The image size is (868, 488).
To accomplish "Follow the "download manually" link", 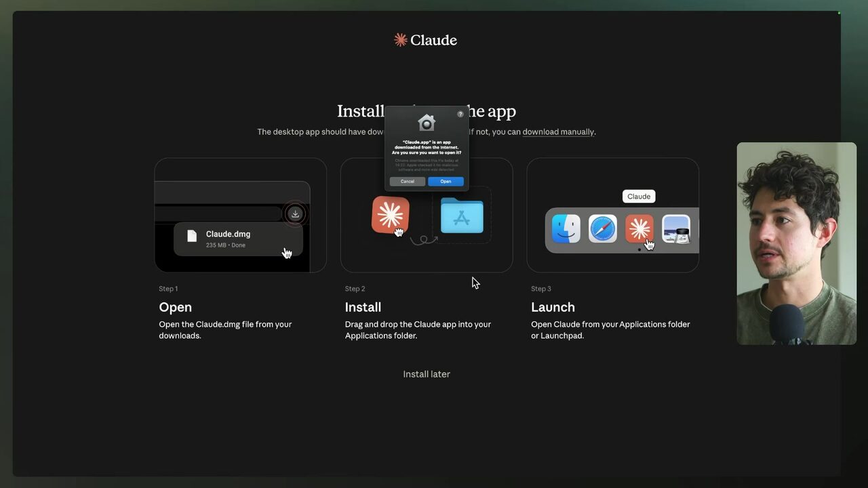I will pos(558,132).
